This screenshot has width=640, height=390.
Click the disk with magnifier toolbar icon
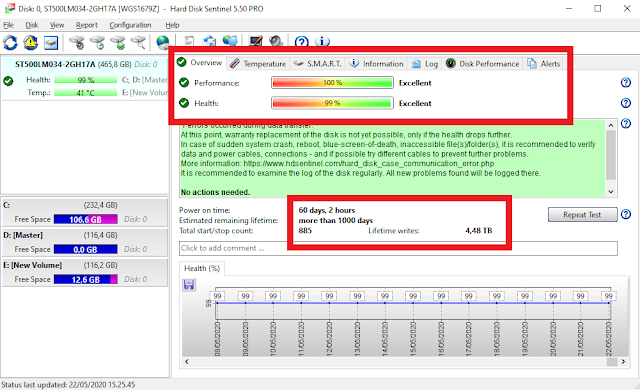138,42
